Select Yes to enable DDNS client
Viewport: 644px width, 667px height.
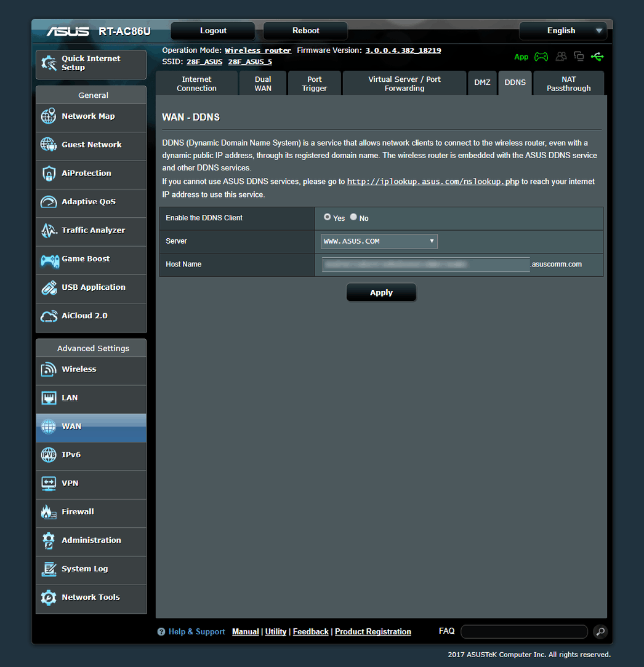tap(327, 217)
